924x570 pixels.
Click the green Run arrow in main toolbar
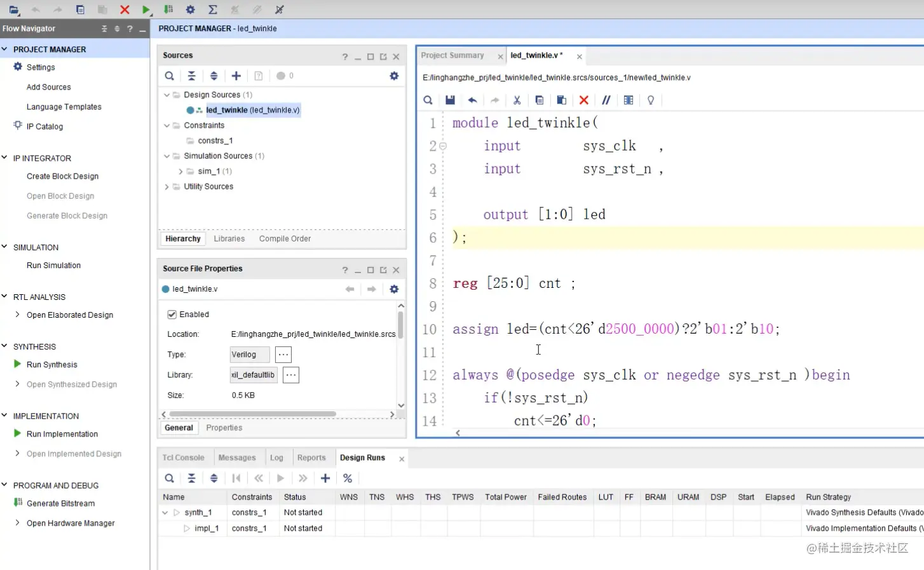coord(146,10)
